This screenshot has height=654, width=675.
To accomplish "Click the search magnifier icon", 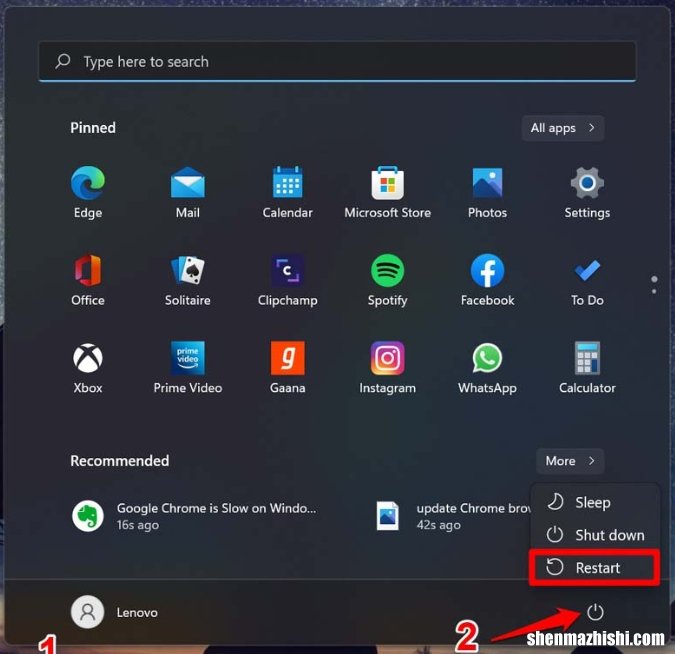I will pyautogui.click(x=63, y=61).
